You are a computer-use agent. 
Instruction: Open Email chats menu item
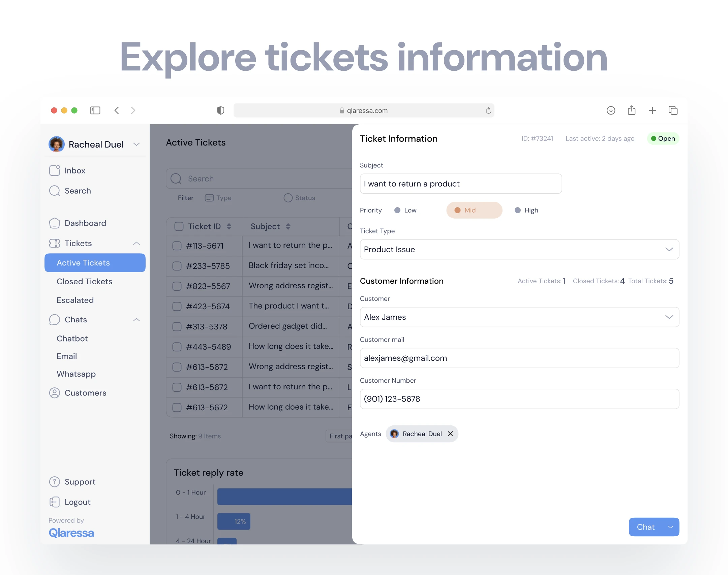tap(67, 356)
